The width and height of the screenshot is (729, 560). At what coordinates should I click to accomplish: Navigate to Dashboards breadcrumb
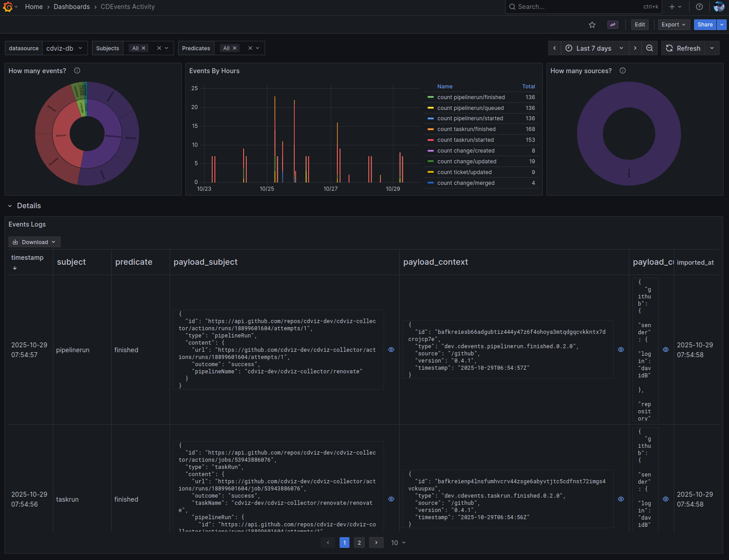(72, 7)
